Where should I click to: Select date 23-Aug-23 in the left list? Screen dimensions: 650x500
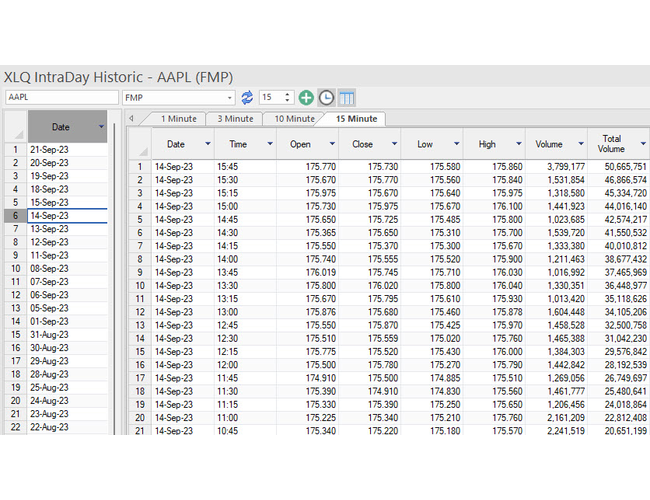point(67,414)
